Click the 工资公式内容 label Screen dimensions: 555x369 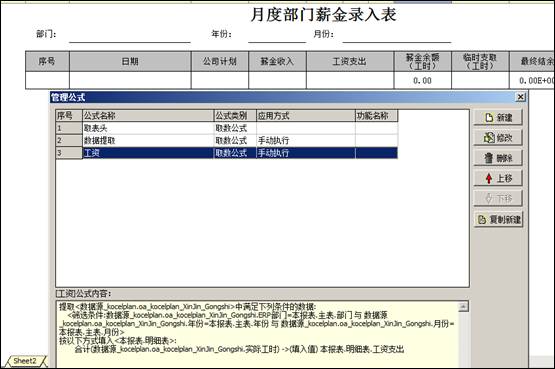(84, 294)
